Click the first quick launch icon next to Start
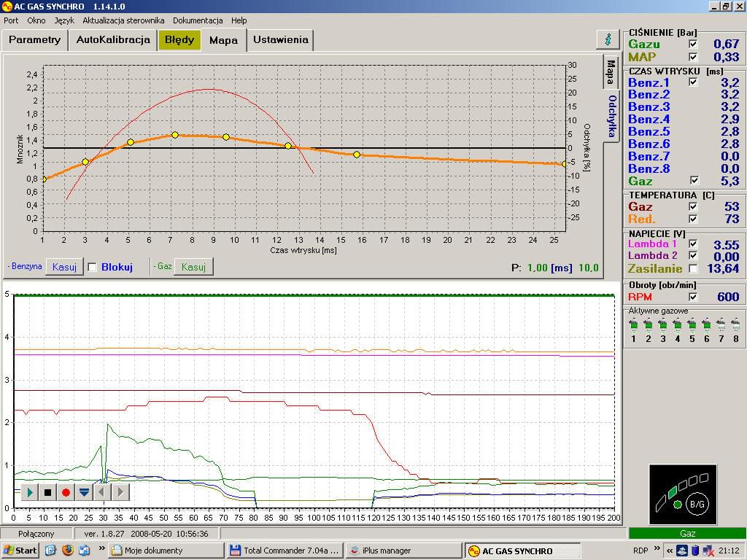747x560 pixels. [50, 550]
